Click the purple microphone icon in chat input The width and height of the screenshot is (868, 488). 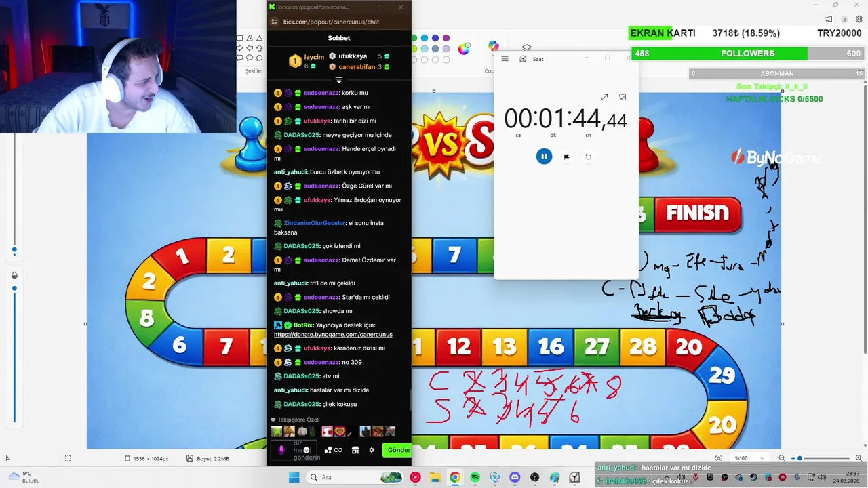click(281, 450)
